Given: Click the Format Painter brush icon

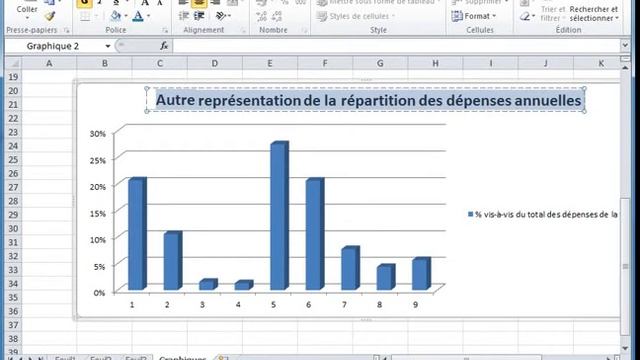Looking at the screenshot, I should 50,16.
